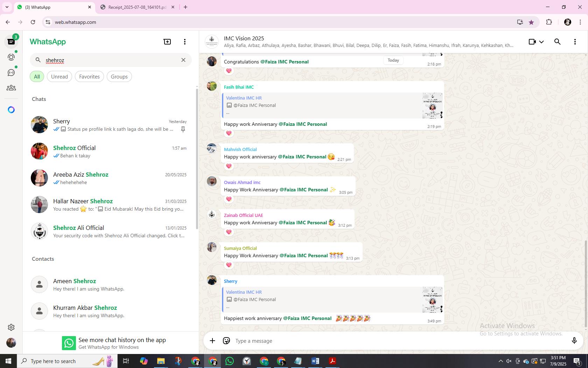The width and height of the screenshot is (588, 368).
Task: Open WhatsApp Settings gear icon
Action: tap(11, 327)
